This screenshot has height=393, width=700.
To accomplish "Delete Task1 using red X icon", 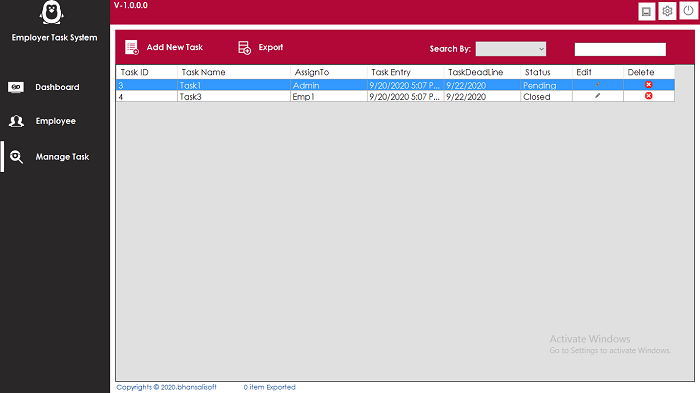I will (x=649, y=85).
